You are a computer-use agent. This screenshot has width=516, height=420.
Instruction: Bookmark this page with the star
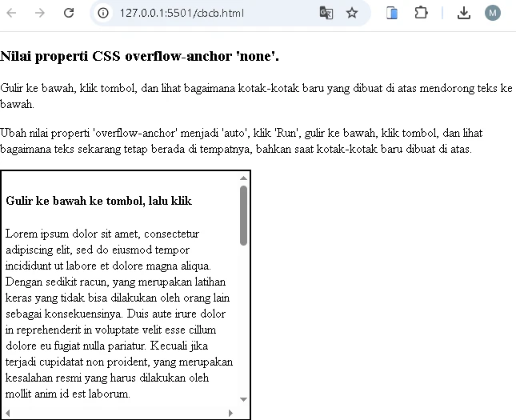tap(352, 13)
